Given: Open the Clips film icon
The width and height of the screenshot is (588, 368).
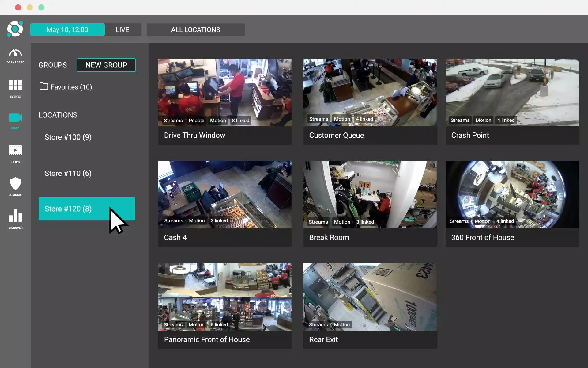Looking at the screenshot, I should (x=15, y=151).
